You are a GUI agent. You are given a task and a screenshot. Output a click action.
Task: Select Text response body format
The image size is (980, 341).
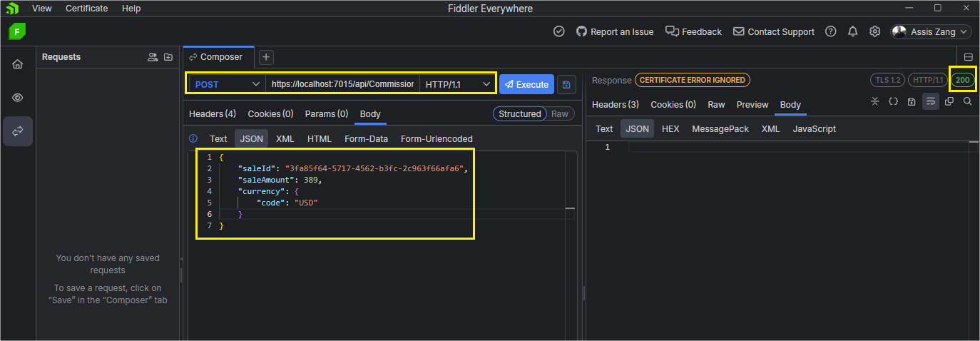[x=604, y=128]
